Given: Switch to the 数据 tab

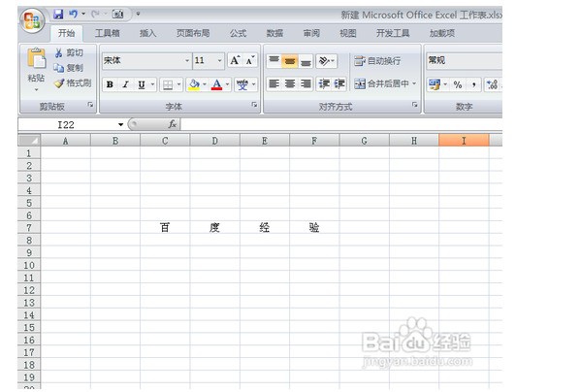Looking at the screenshot, I should (x=274, y=33).
